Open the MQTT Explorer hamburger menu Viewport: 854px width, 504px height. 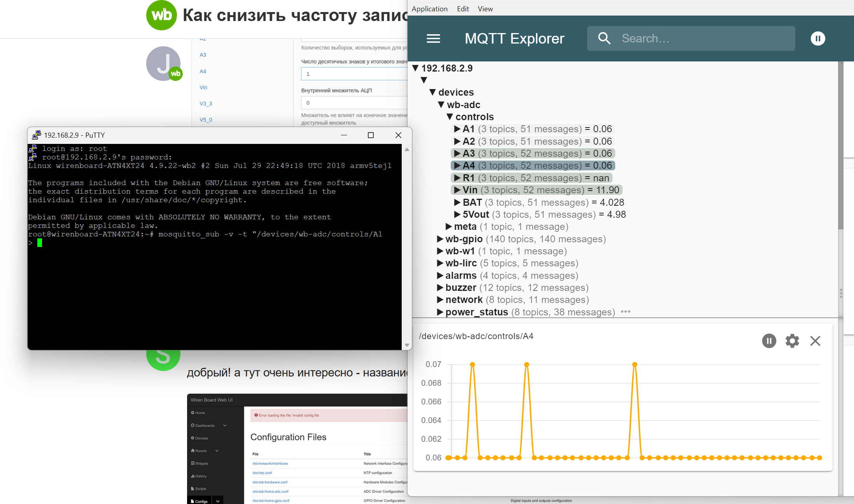(x=433, y=38)
